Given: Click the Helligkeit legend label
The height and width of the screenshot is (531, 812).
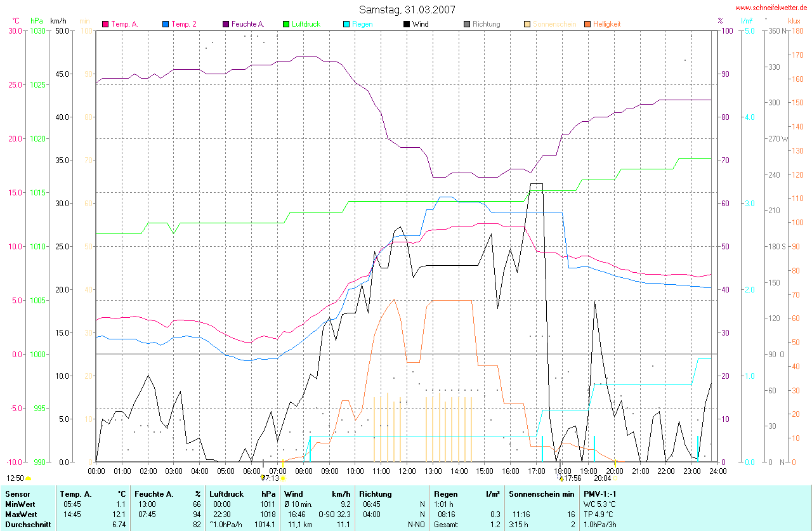Looking at the screenshot, I should (606, 24).
